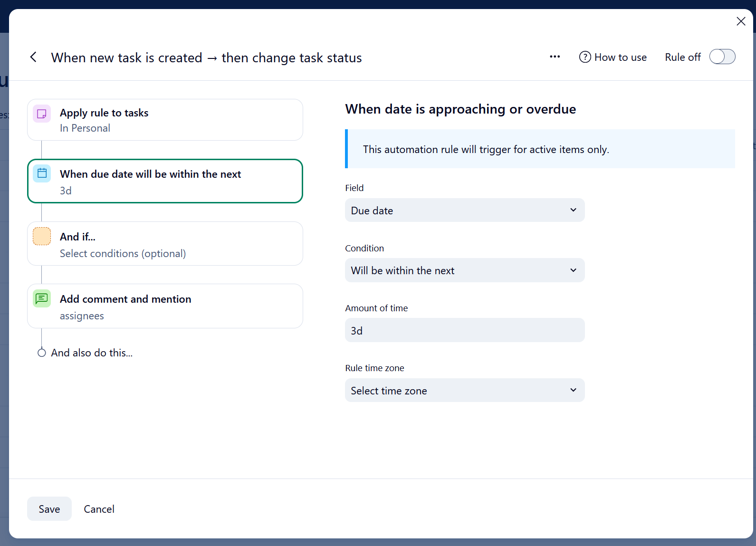The image size is (756, 546).
Task: Click the And also do this circle
Action: coord(42,353)
